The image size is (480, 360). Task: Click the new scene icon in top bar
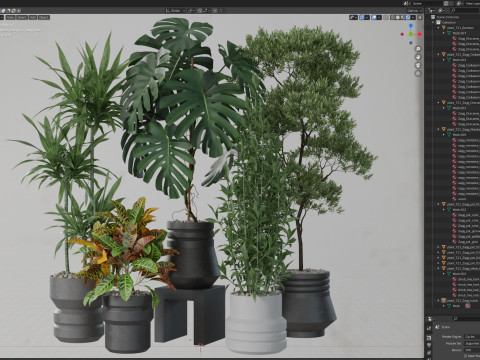(x=446, y=4)
